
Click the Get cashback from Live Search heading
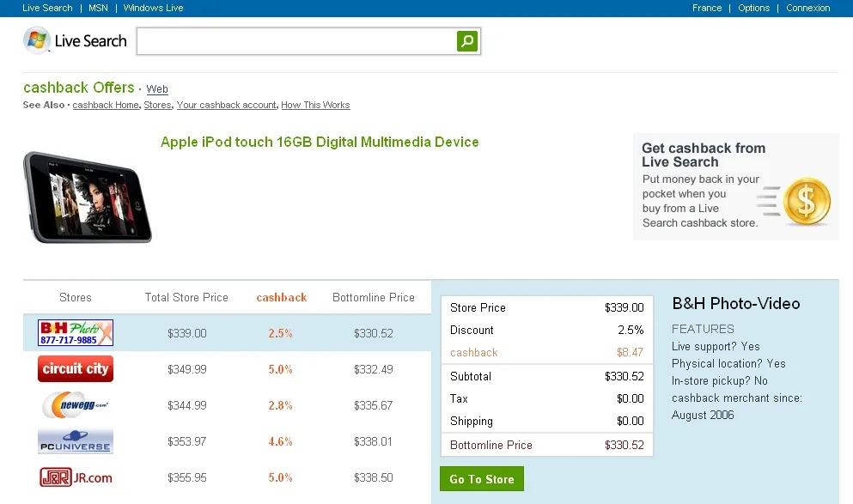click(704, 155)
